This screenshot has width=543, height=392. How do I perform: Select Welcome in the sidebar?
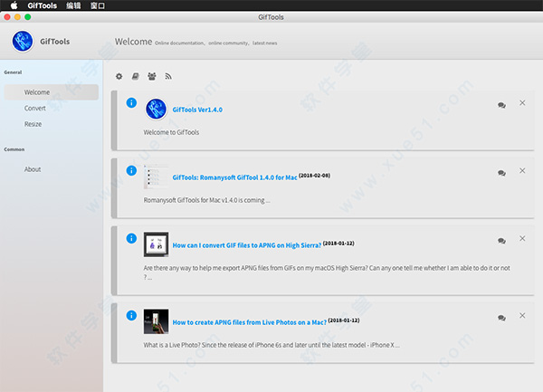pyautogui.click(x=52, y=92)
